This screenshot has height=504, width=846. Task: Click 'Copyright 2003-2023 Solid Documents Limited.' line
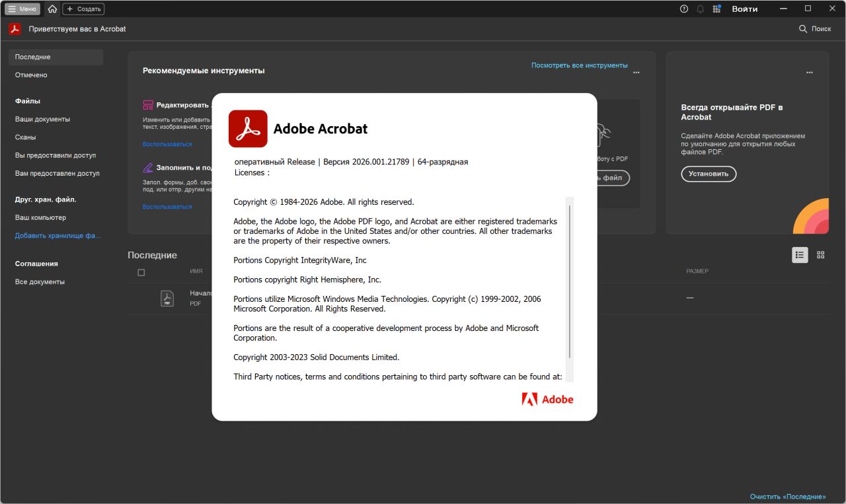317,357
